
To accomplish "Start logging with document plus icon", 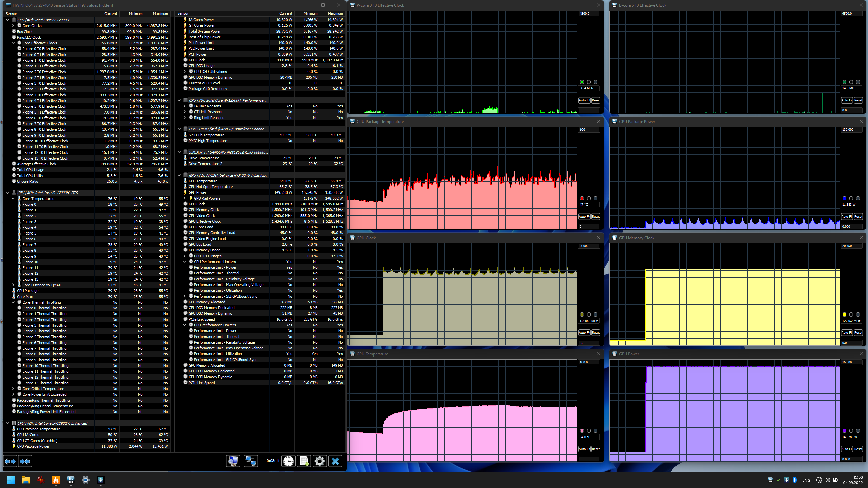I will (x=304, y=461).
